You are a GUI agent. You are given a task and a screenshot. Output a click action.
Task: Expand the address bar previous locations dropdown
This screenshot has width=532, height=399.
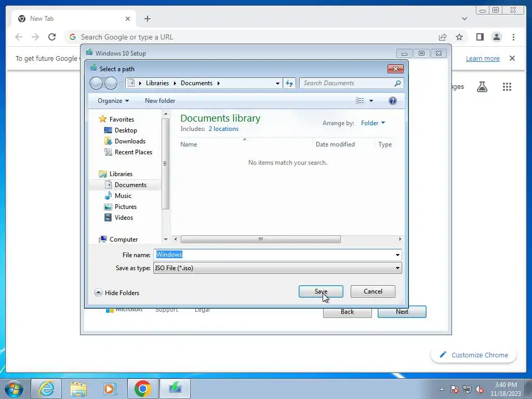[277, 83]
